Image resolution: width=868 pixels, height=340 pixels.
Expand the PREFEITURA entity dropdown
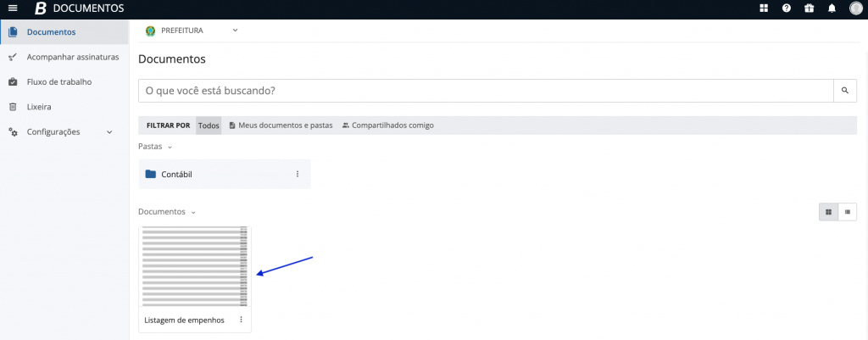(x=235, y=31)
